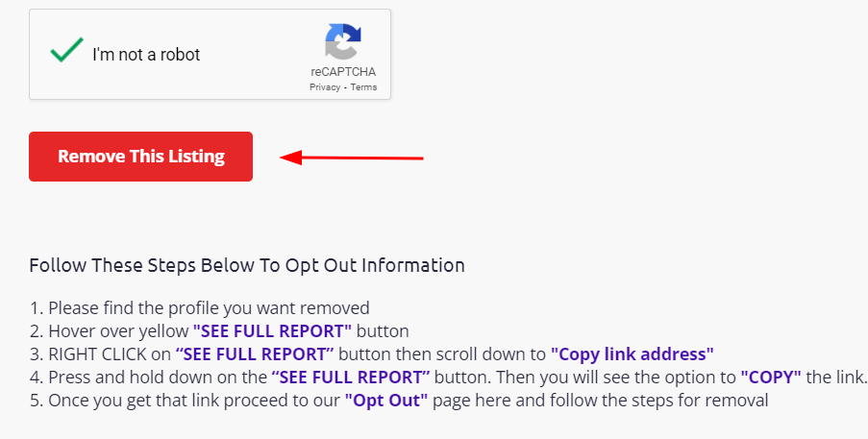Click the "reCAPTCHA" text under the logo
The height and width of the screenshot is (439, 868).
(343, 72)
